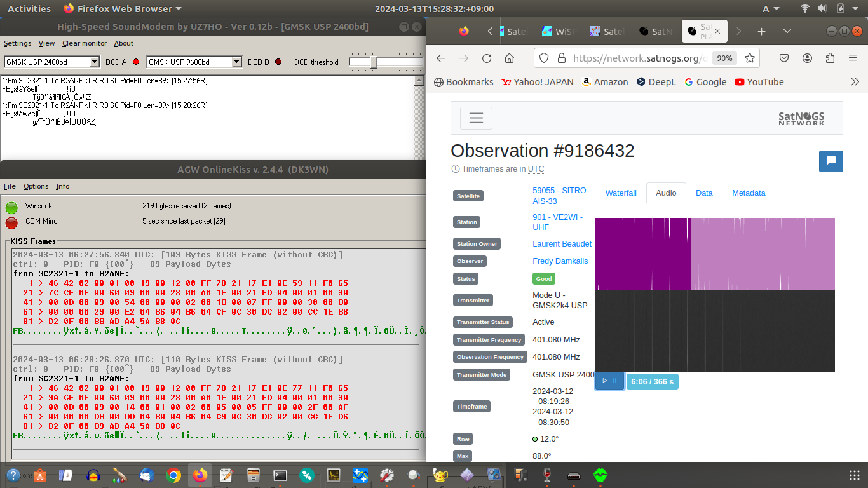The width and height of the screenshot is (868, 488).
Task: Open Wine glass icon in dock
Action: (x=547, y=475)
